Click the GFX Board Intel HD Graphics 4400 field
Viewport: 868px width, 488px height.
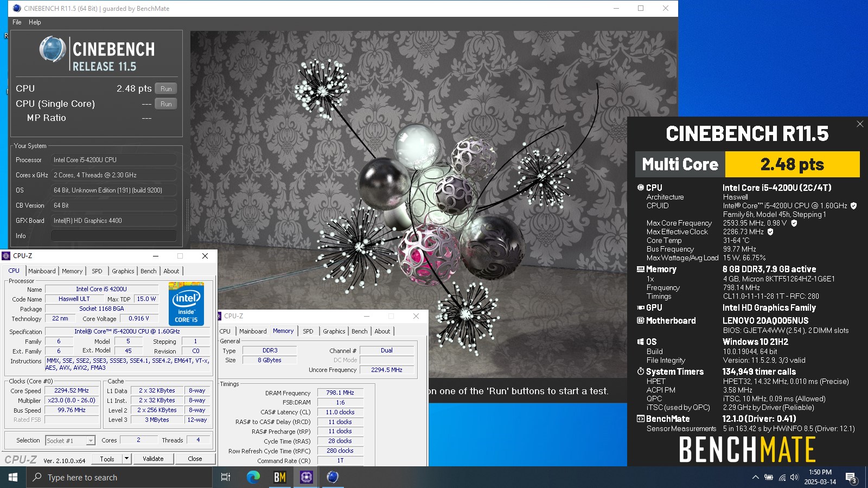click(x=114, y=221)
